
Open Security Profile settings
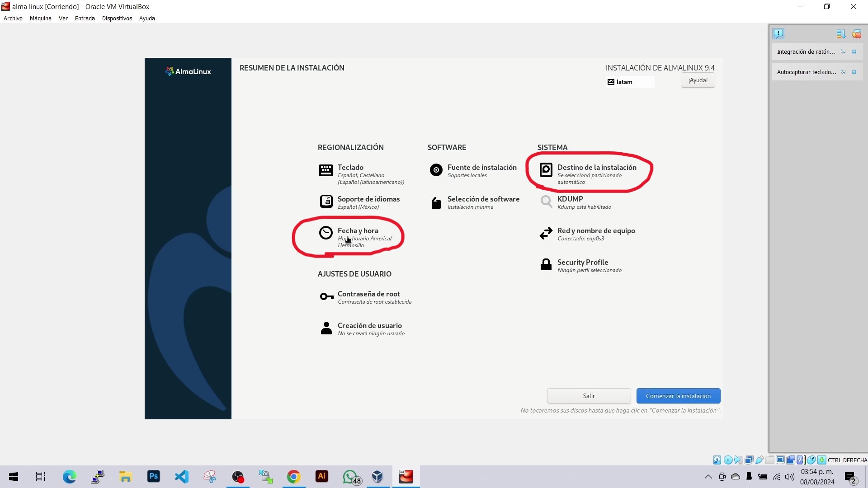click(x=580, y=265)
